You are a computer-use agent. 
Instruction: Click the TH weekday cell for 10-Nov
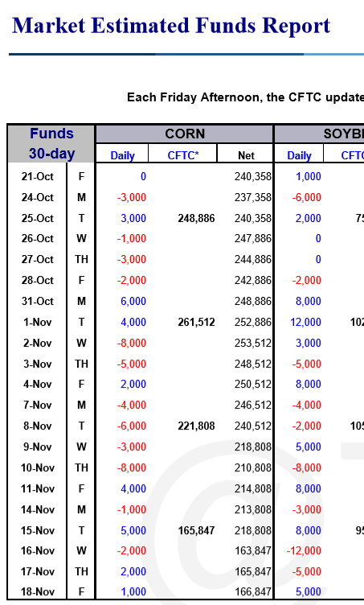(81, 467)
